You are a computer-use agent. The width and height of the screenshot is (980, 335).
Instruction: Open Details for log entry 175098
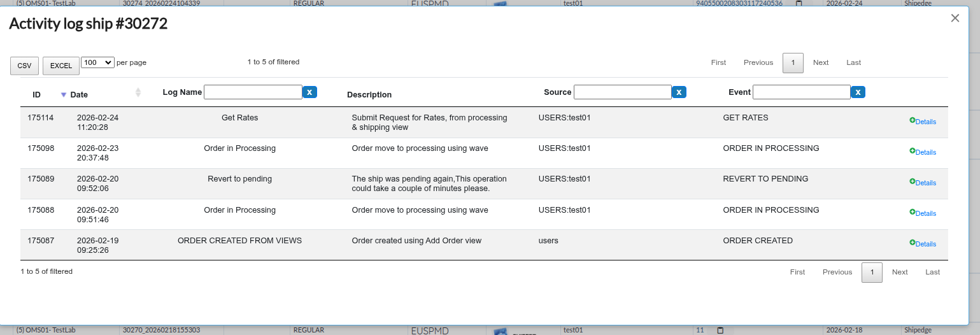pos(923,152)
